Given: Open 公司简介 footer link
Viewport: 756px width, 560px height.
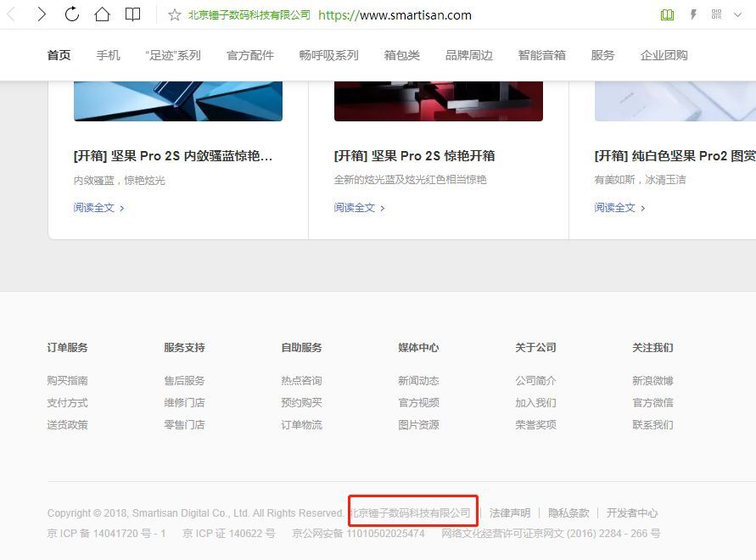Looking at the screenshot, I should pos(535,381).
